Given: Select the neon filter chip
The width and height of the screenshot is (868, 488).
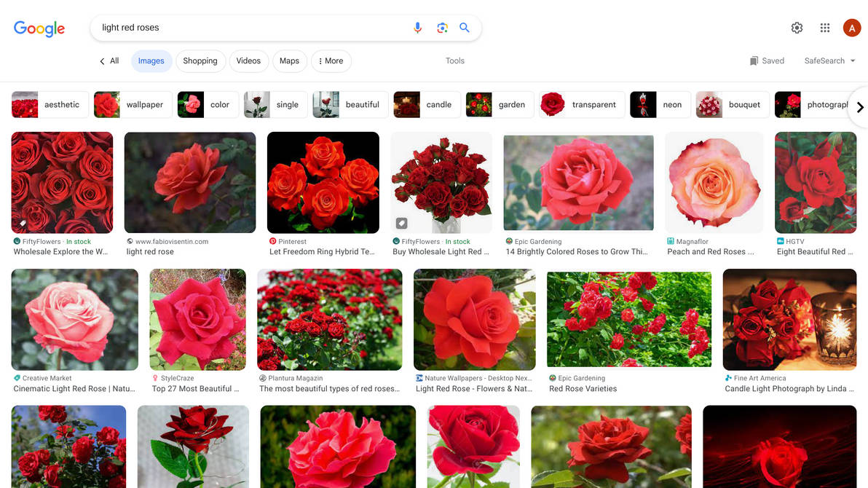Looking at the screenshot, I should pos(660,105).
